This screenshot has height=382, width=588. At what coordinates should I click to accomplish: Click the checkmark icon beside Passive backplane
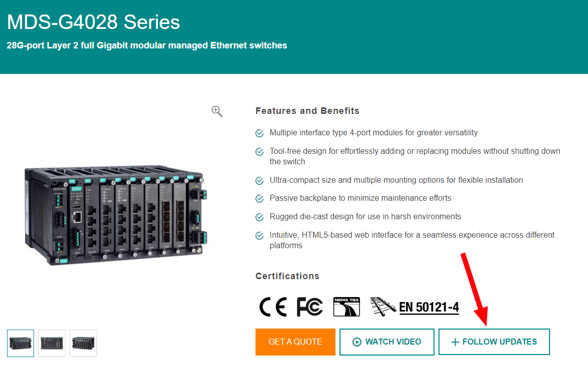tap(259, 199)
